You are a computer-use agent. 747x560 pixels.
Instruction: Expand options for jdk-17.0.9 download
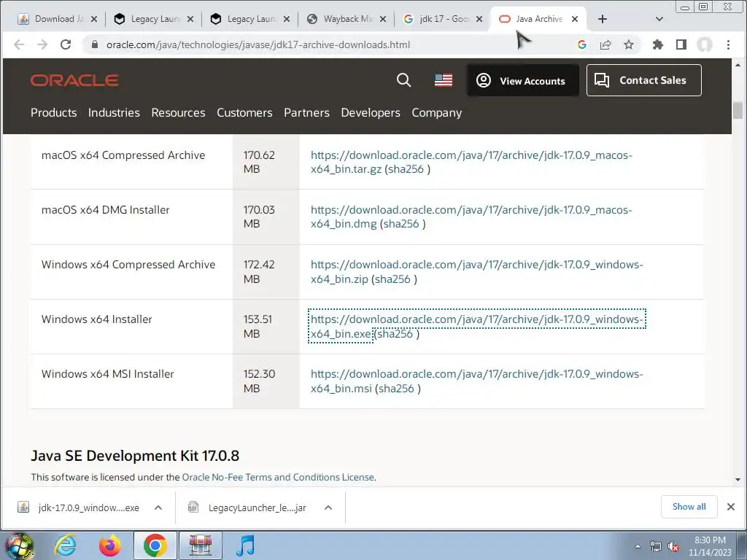(x=158, y=507)
